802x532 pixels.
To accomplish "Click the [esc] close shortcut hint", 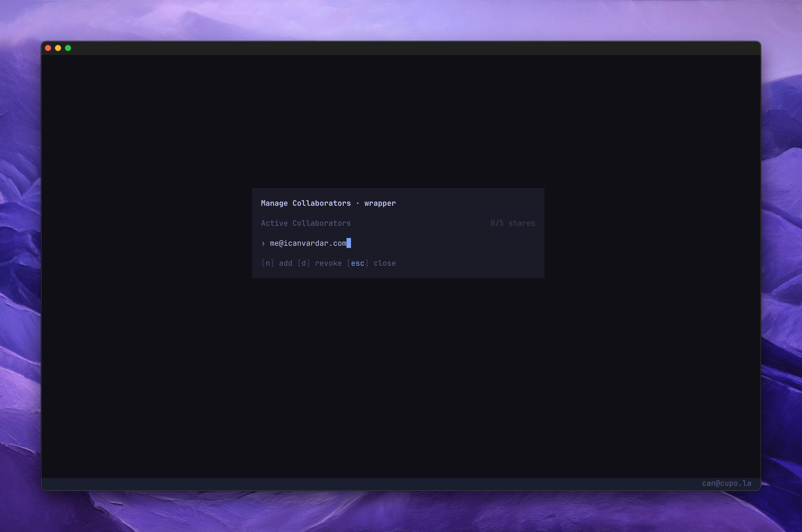I will (371, 263).
